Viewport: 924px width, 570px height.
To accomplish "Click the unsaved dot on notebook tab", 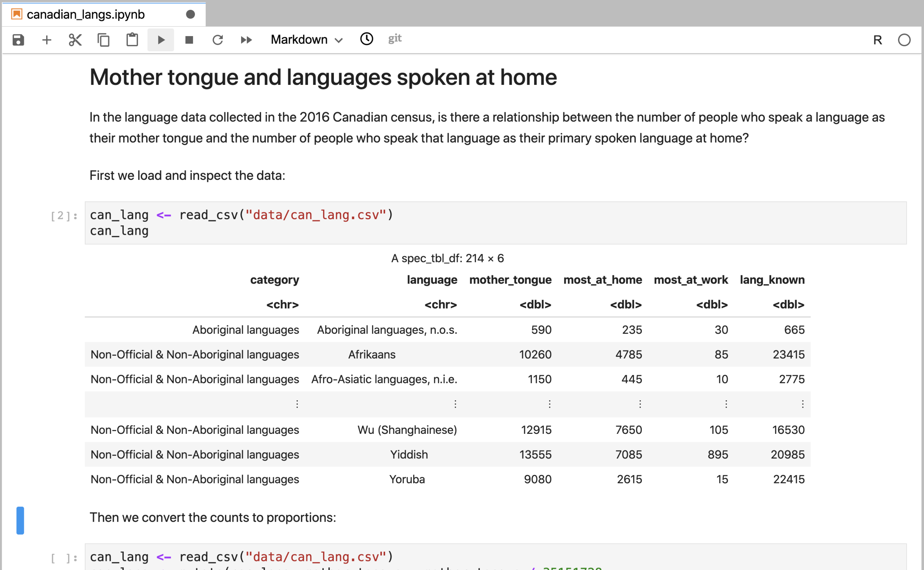I will 191,15.
